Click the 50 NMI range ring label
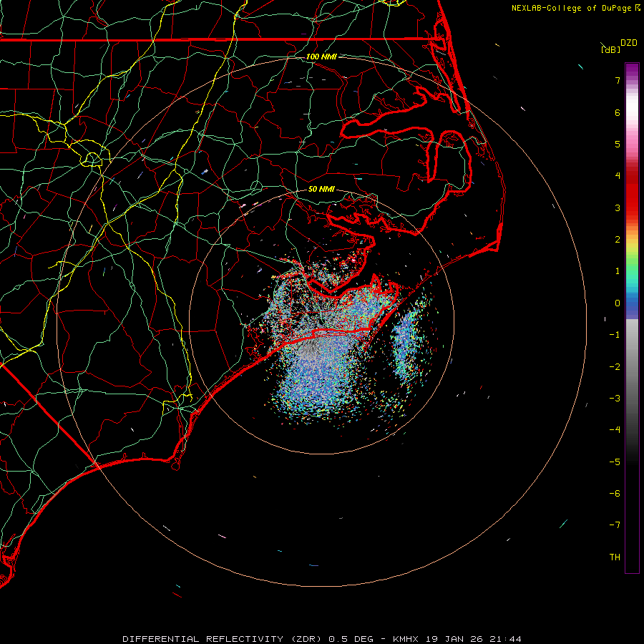644x644 pixels. (x=321, y=189)
